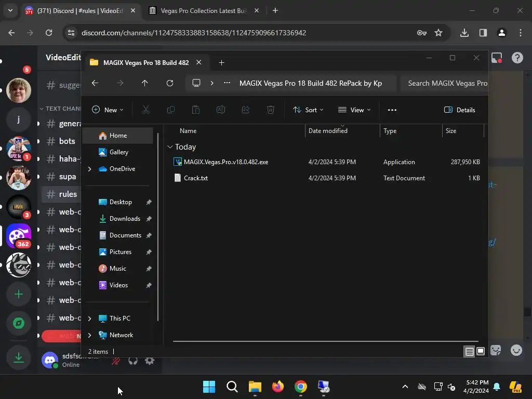Open Discord Help question mark icon

[517, 58]
